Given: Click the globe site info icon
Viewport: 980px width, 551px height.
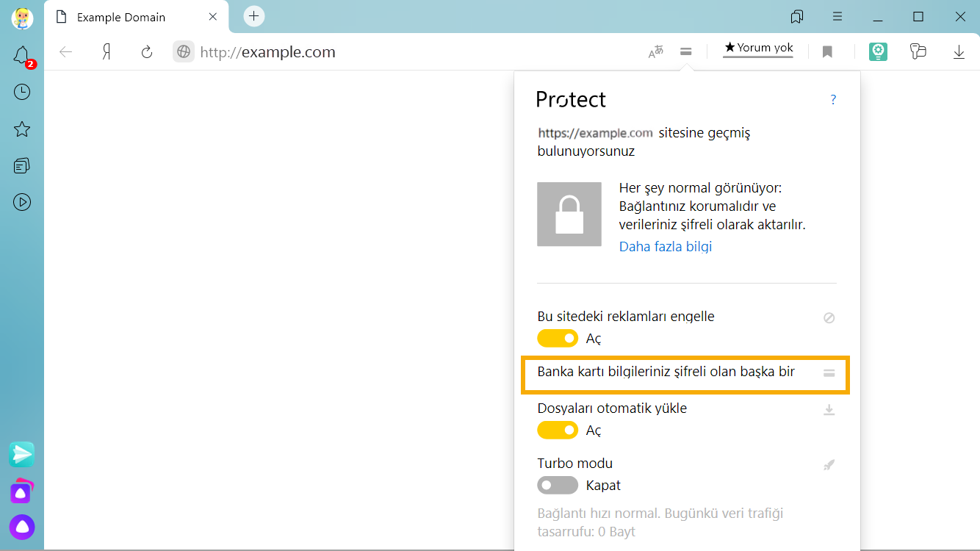Looking at the screenshot, I should (184, 51).
